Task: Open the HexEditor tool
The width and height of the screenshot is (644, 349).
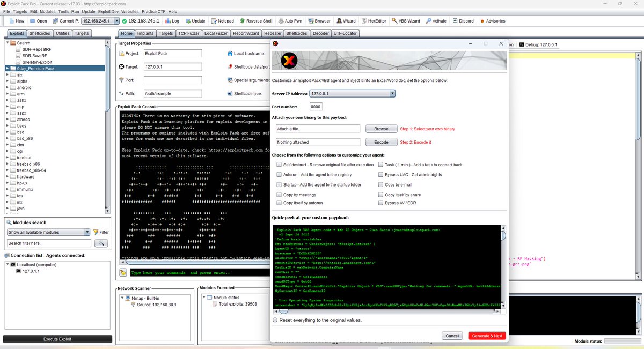Action: (x=374, y=21)
